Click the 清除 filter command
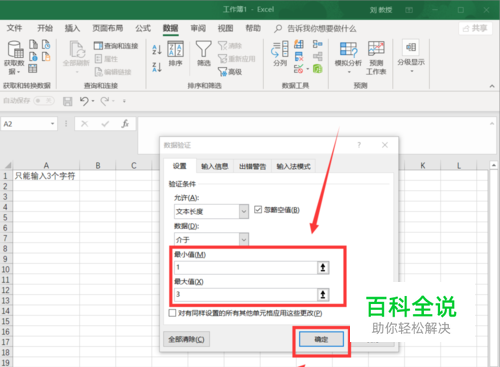Viewport: 500px width, 367px height. [230, 46]
